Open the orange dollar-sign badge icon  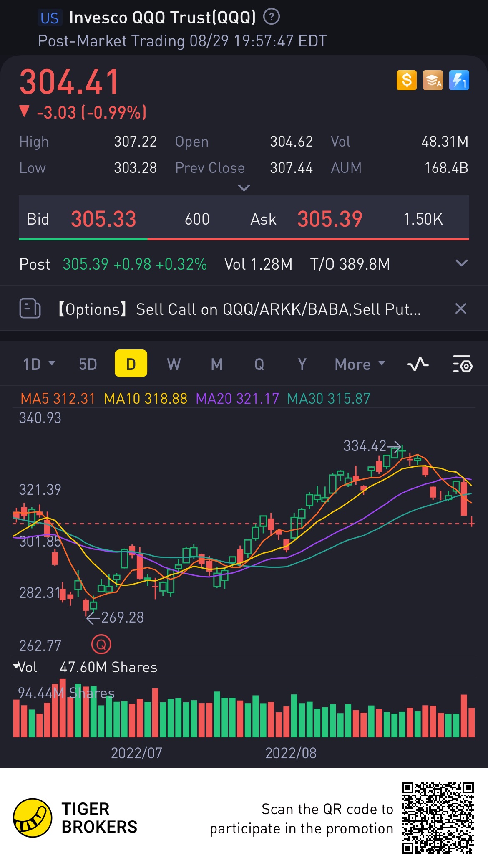coord(407,80)
